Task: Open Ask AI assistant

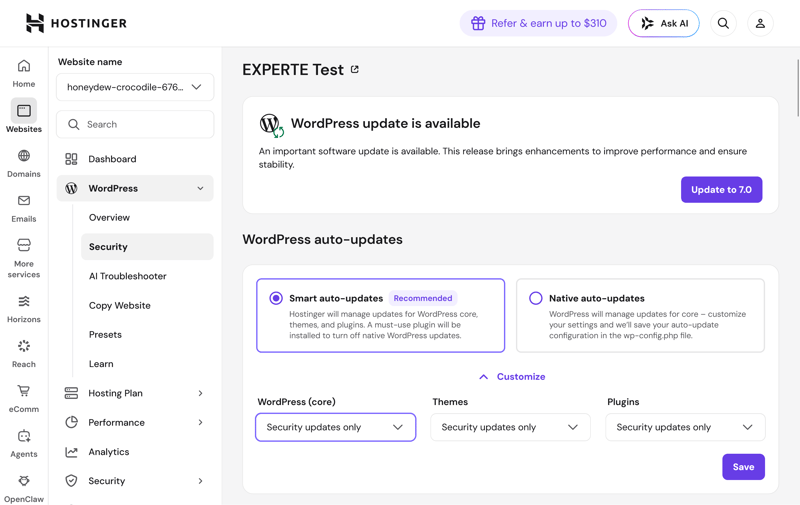Action: pos(664,23)
